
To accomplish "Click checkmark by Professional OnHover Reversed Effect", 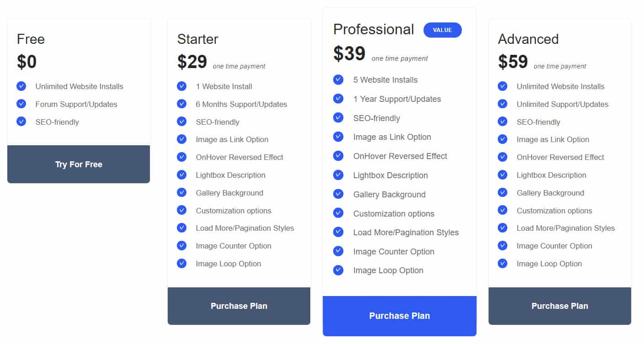I will coord(338,156).
